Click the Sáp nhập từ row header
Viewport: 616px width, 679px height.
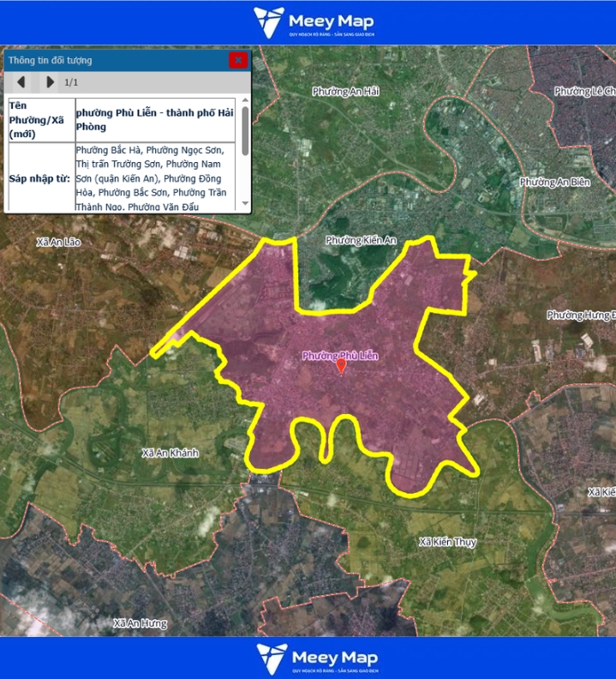point(39,177)
